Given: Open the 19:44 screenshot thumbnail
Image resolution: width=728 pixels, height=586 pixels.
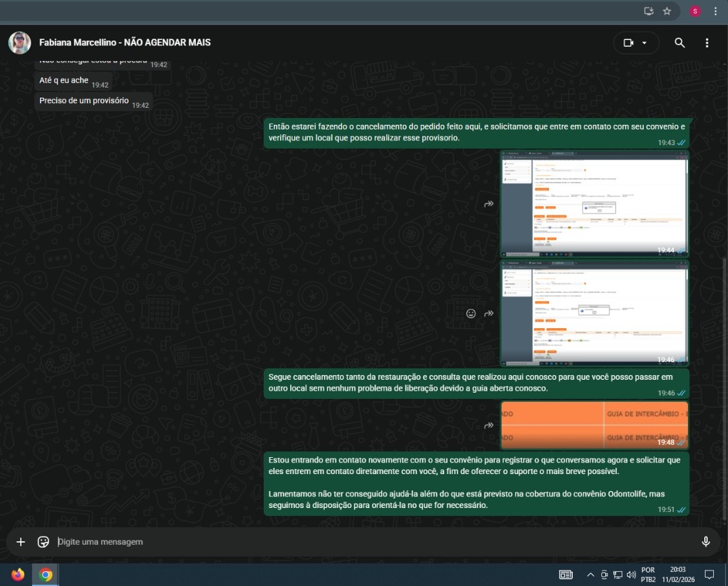Looking at the screenshot, I should click(x=594, y=203).
